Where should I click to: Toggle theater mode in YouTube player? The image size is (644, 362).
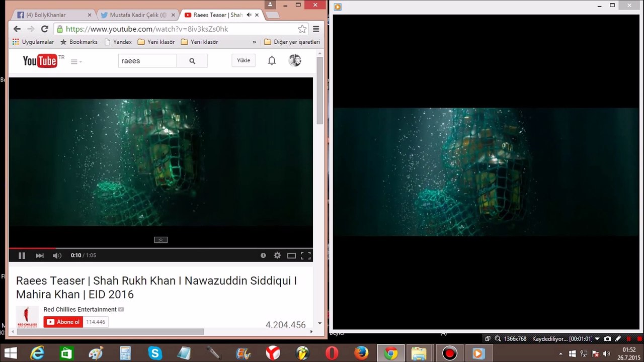click(x=291, y=255)
